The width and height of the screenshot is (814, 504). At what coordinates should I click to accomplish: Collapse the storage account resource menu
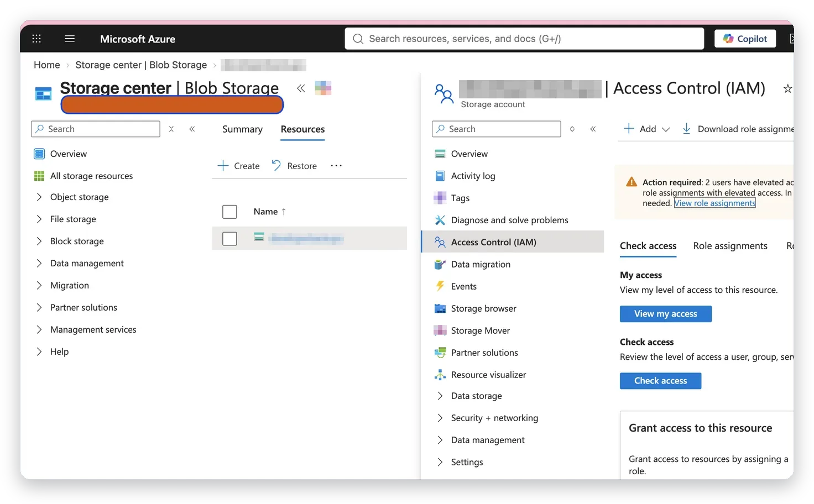tap(593, 129)
